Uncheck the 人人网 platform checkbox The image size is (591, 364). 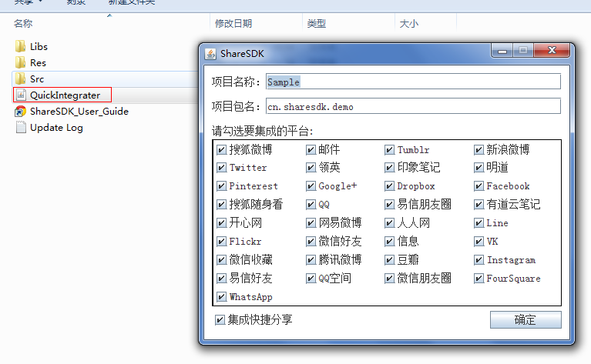tap(389, 223)
